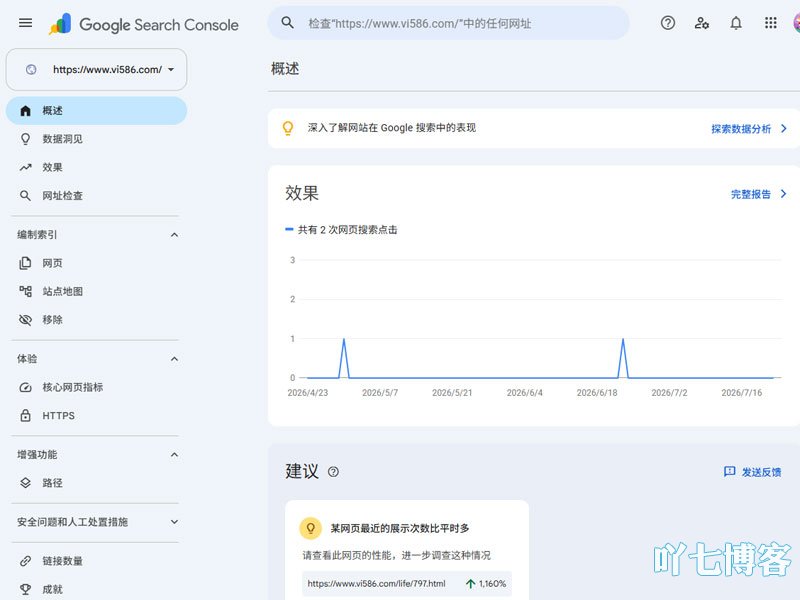The width and height of the screenshot is (800, 600).
Task: Click the gauge icon for 核心网页指标
Action: click(26, 387)
